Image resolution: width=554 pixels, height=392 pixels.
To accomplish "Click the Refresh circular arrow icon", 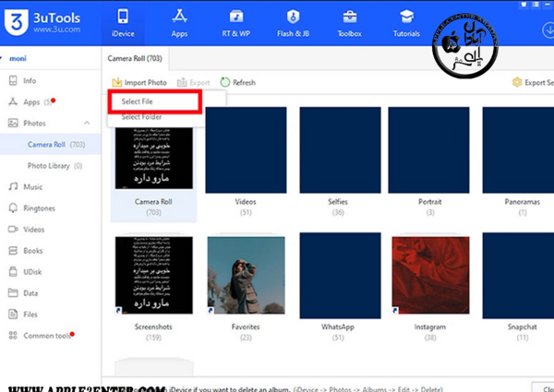I will point(225,82).
